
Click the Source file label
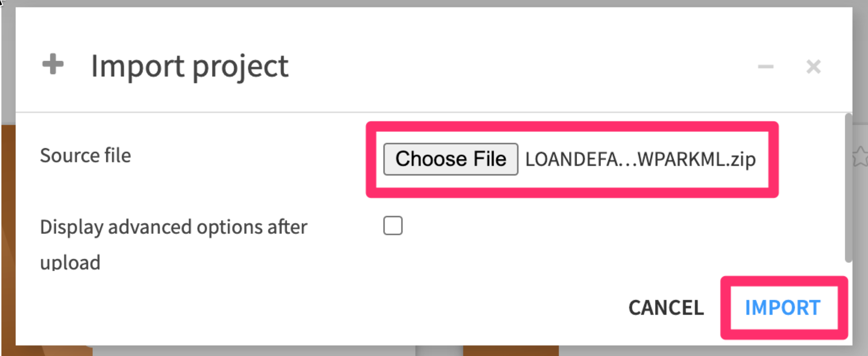85,155
